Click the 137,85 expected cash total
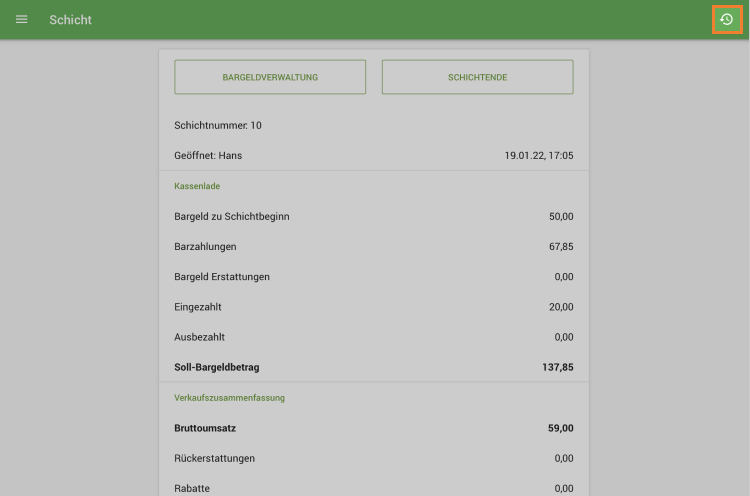Viewport: 750px width, 496px height. click(x=558, y=367)
